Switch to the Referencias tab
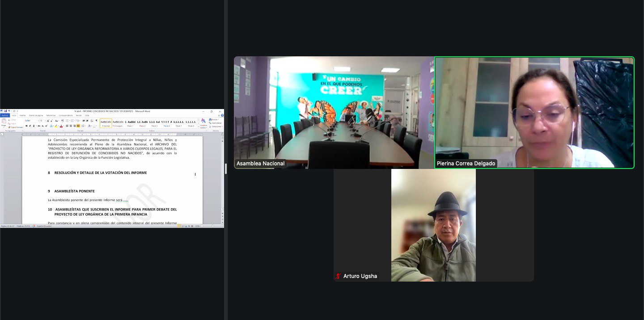 click(x=51, y=115)
